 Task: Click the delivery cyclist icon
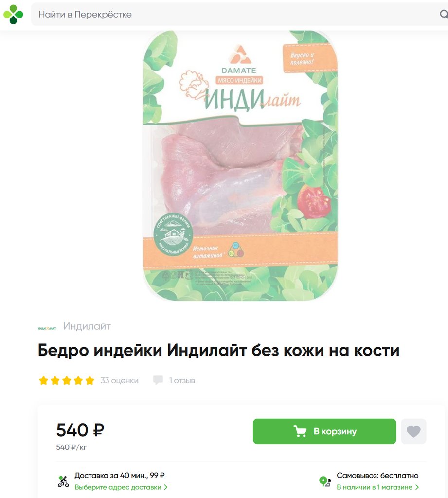point(63,481)
